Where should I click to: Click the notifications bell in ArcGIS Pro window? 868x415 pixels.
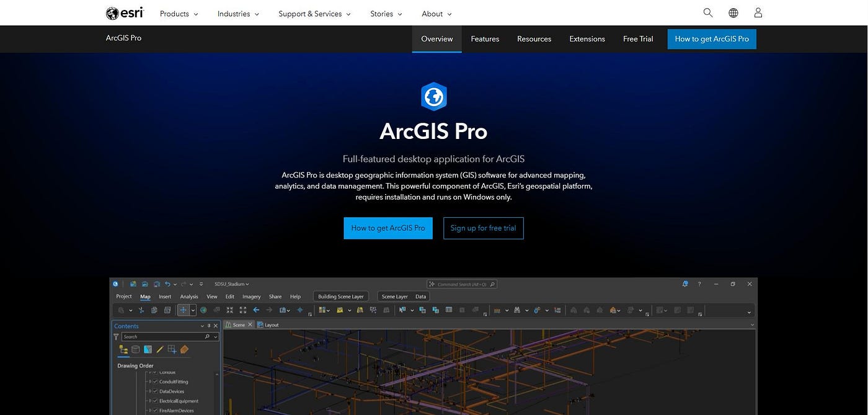click(x=685, y=284)
